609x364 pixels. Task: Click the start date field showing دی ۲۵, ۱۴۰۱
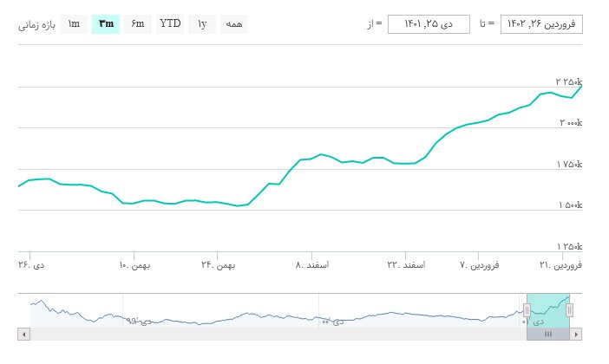click(x=429, y=23)
